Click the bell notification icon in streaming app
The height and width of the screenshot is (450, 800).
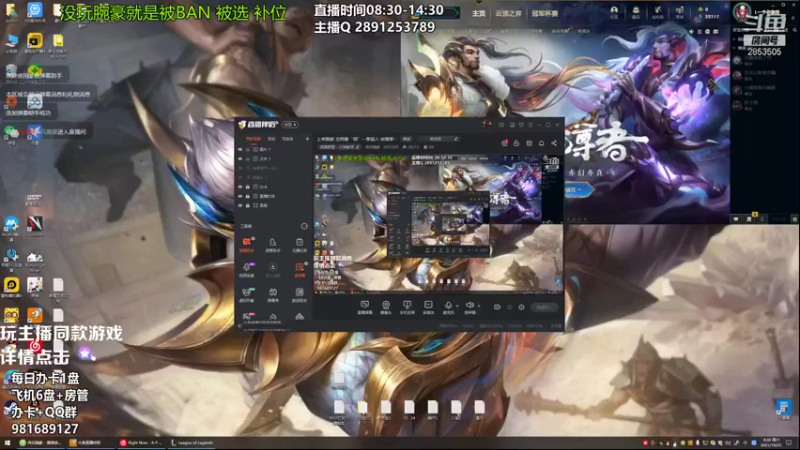tap(541, 143)
